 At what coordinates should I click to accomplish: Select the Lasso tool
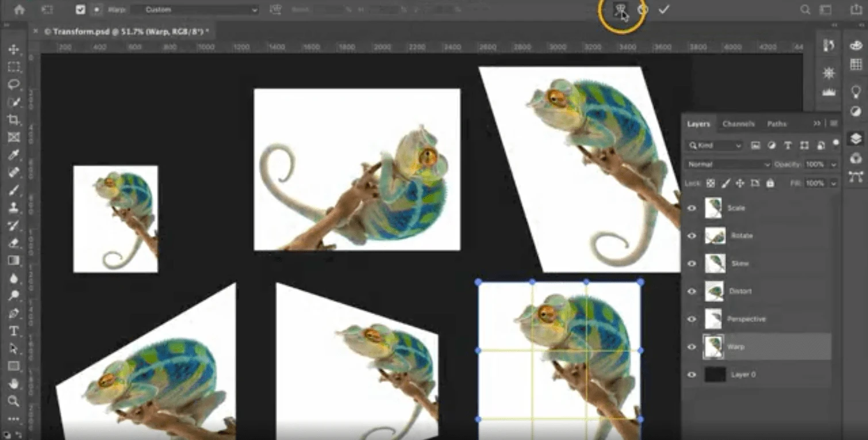point(14,85)
